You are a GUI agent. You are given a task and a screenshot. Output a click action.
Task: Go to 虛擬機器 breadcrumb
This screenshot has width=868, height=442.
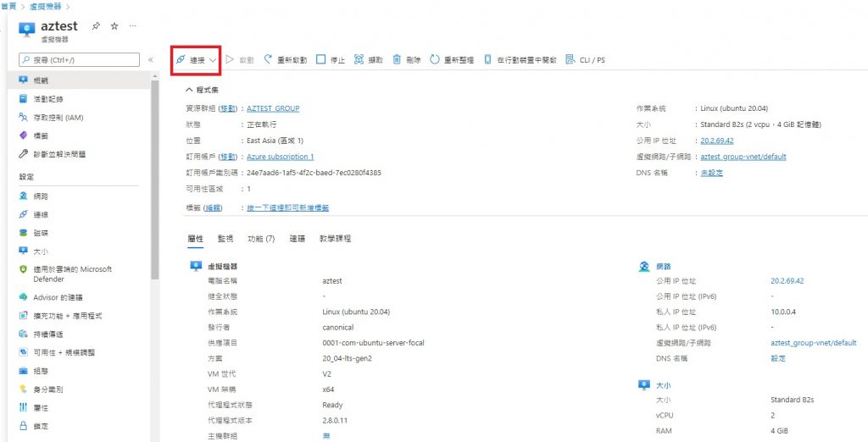46,6
